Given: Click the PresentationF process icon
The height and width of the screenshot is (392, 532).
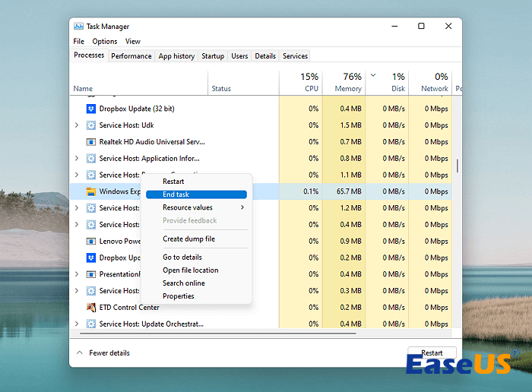Looking at the screenshot, I should click(91, 274).
